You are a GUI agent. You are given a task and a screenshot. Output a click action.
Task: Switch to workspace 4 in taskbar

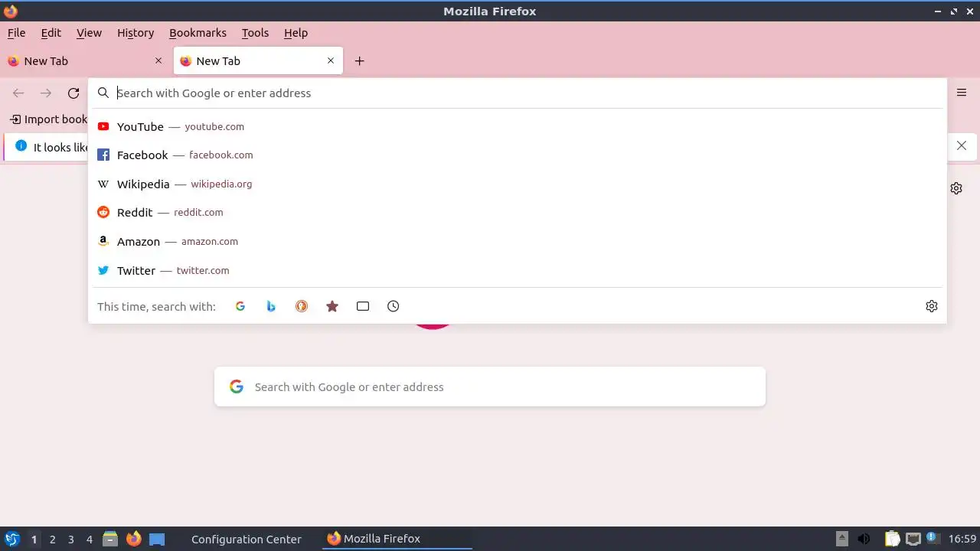coord(89,539)
